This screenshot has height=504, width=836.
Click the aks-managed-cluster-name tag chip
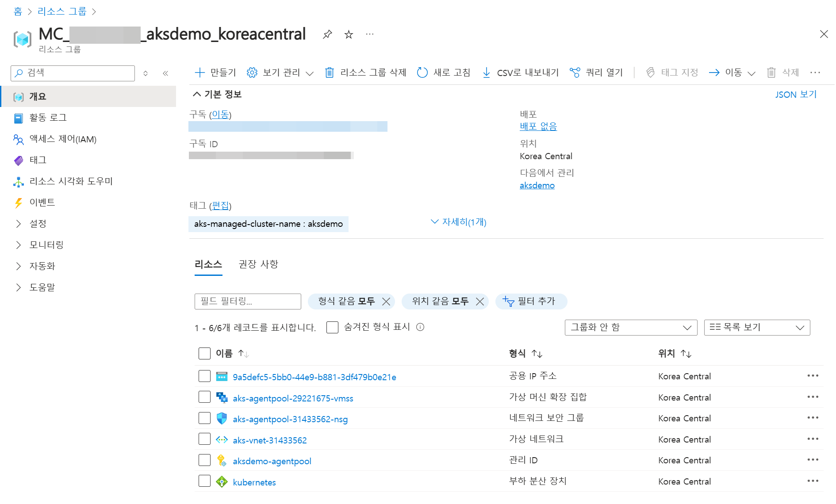pyautogui.click(x=268, y=224)
